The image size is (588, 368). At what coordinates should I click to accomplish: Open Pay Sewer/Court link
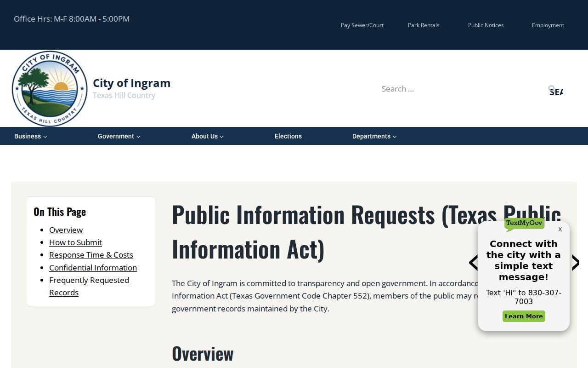coord(362,25)
